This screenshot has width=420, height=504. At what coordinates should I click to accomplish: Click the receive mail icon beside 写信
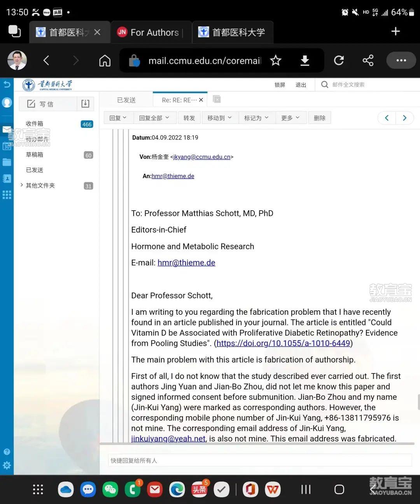(x=85, y=104)
